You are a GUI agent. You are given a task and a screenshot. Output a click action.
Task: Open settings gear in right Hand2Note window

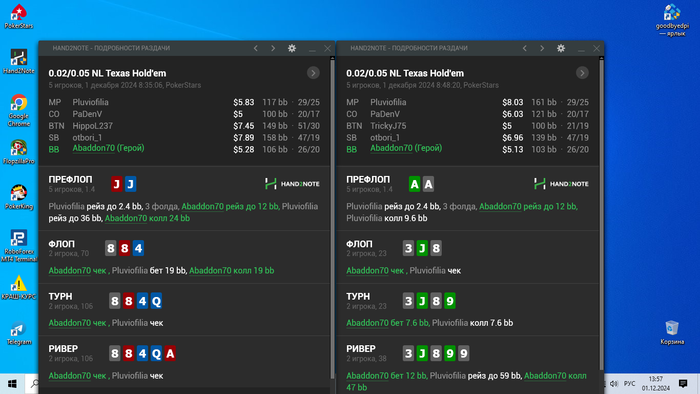tap(561, 48)
